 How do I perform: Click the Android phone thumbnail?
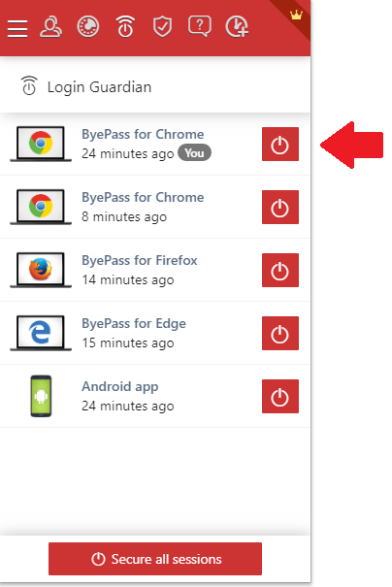coord(41,396)
